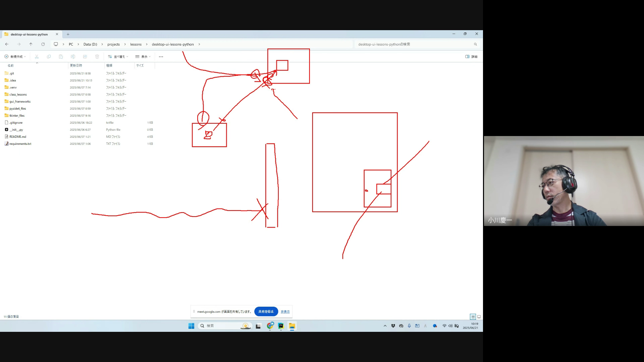Open the see-more ellipsis menu in toolbar

pyautogui.click(x=161, y=57)
